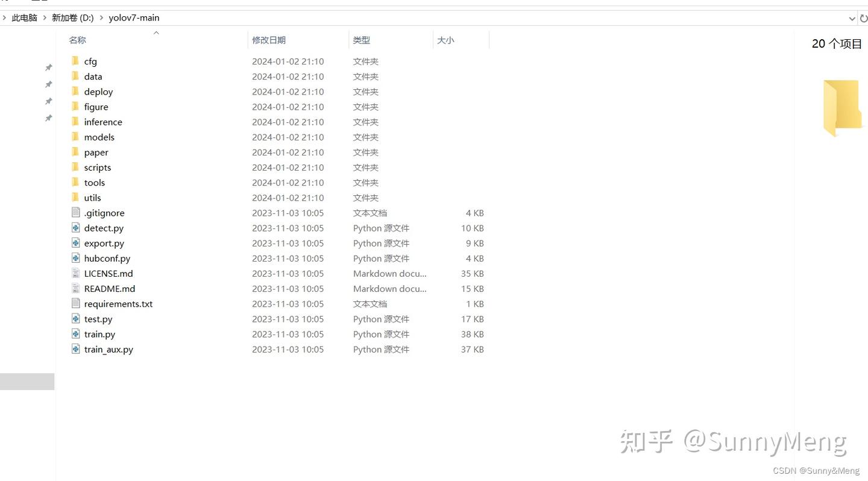Open the utils folder
Screen dimensions: 868x481
(92, 197)
